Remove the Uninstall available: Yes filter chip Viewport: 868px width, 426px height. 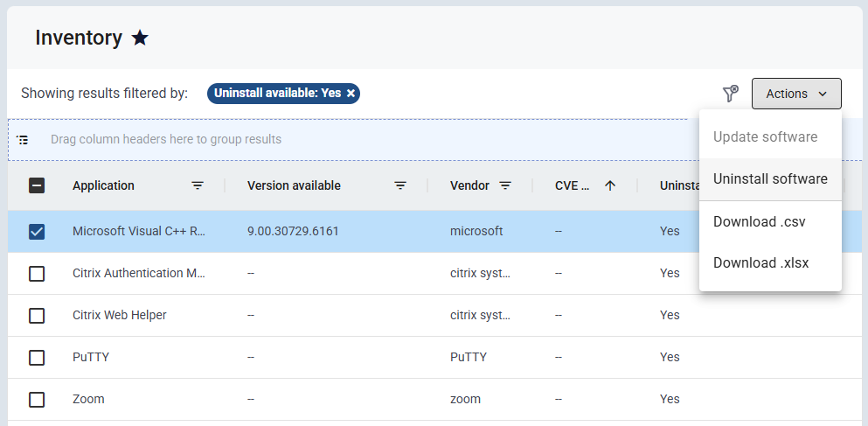(x=351, y=94)
